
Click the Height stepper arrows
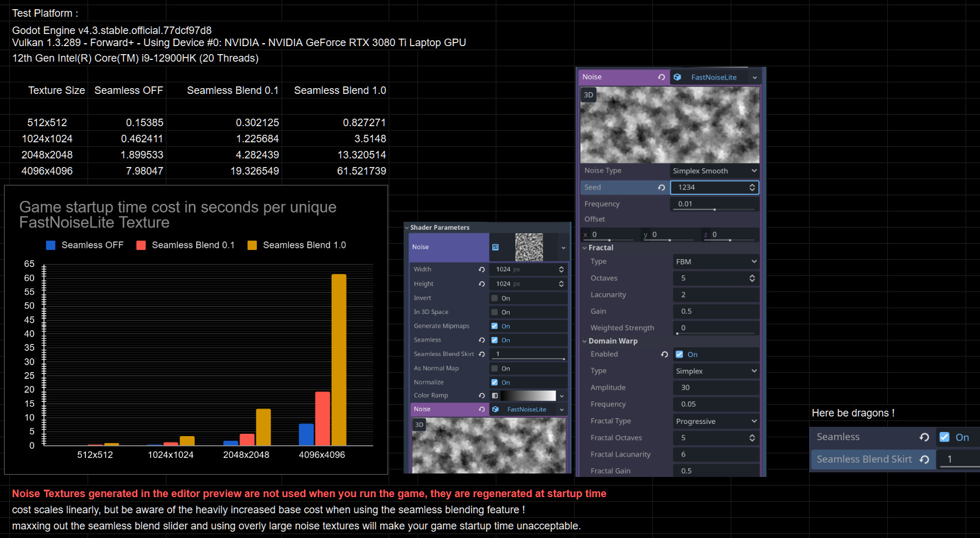pyautogui.click(x=561, y=284)
